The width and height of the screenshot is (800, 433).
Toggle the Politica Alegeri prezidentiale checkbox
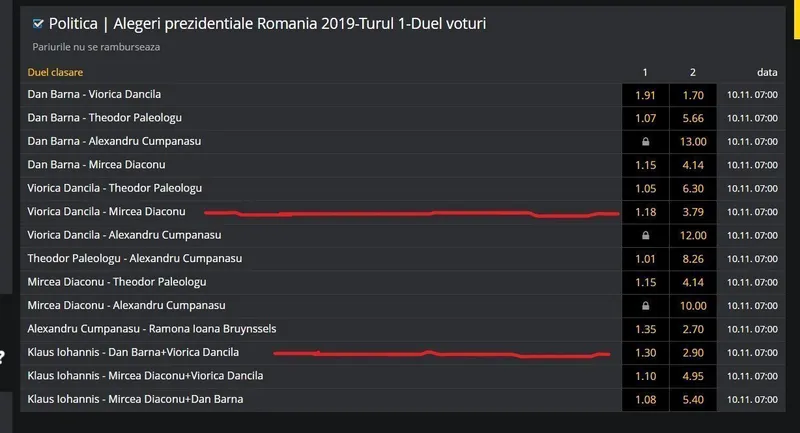click(38, 23)
